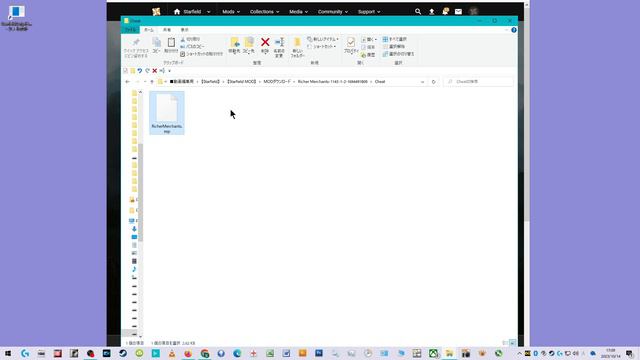Click Select none (選択解除) in ribbon
This screenshot has height=360, width=640.
pyautogui.click(x=394, y=47)
